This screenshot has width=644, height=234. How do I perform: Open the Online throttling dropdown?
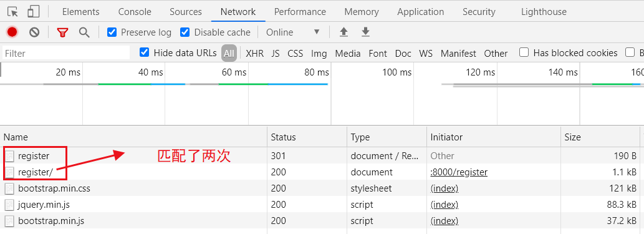pos(292,32)
